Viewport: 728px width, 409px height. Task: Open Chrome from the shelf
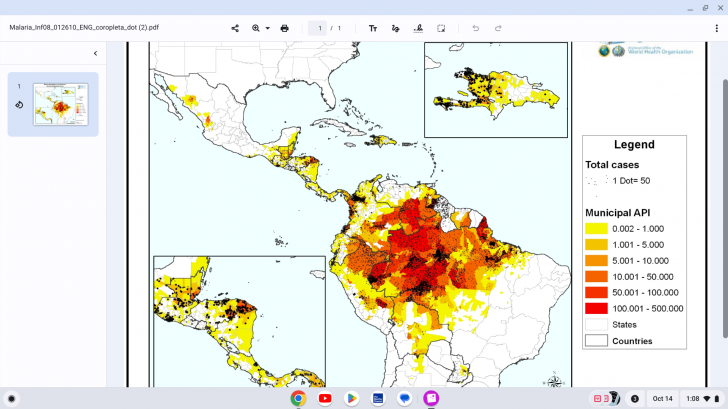[298, 398]
